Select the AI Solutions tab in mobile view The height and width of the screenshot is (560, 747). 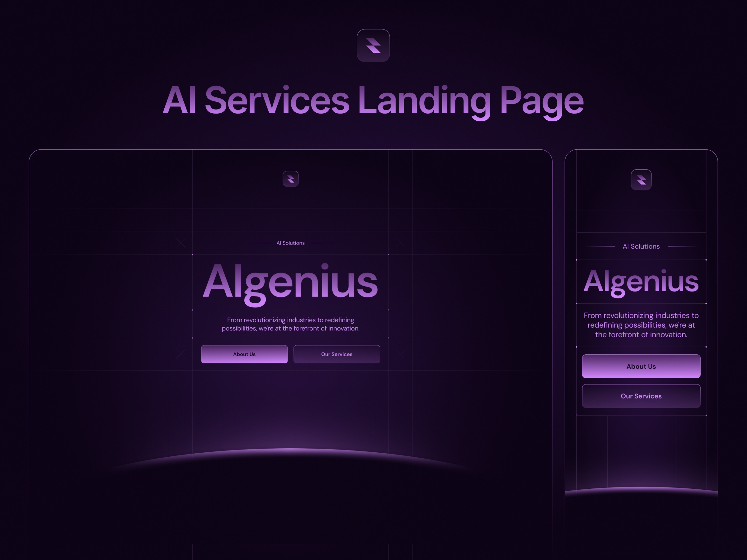tap(641, 246)
